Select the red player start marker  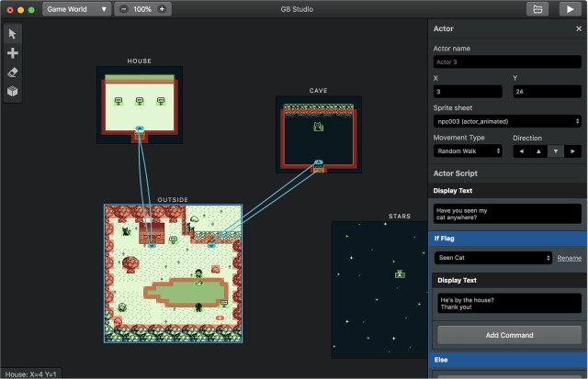pyautogui.click(x=220, y=318)
